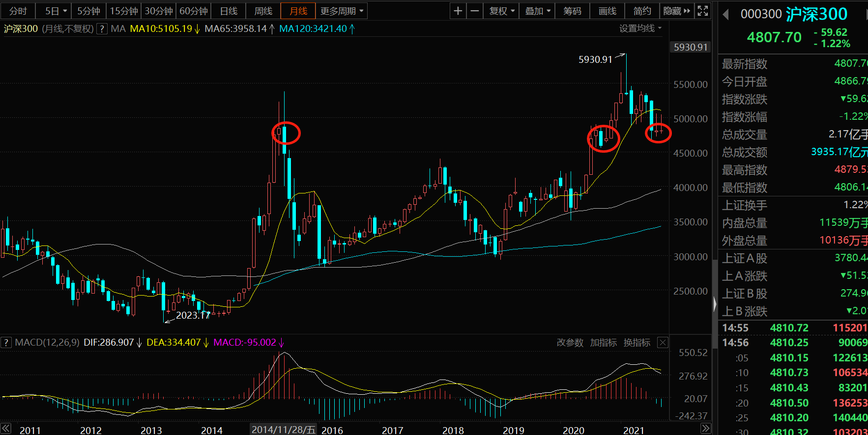
Task: Click the 今日开盘 row
Action: 793,82
